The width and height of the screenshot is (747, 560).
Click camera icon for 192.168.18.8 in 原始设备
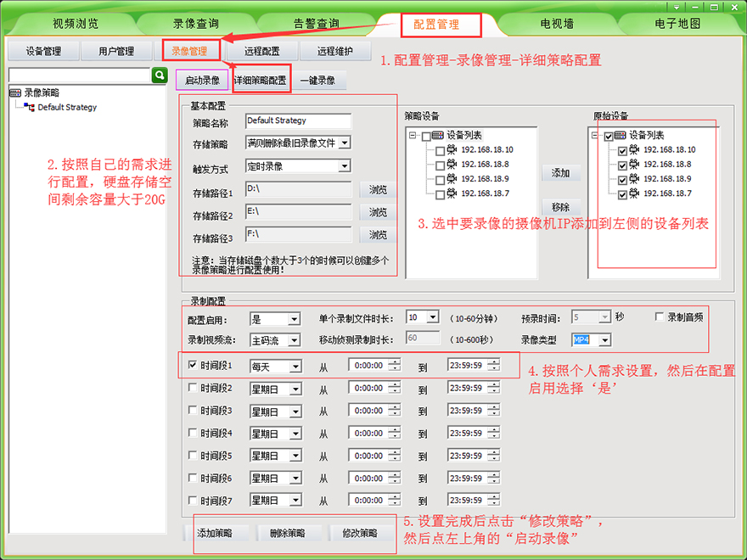634,165
